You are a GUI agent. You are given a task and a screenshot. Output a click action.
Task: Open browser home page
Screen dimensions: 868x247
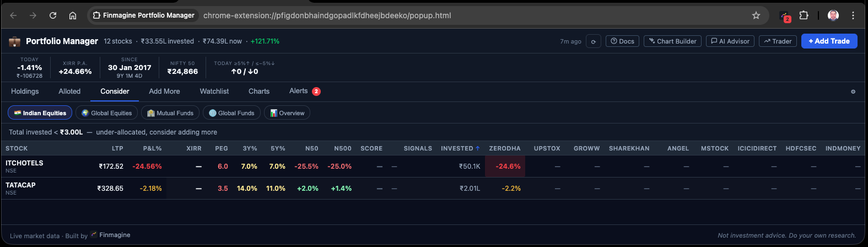click(x=72, y=15)
